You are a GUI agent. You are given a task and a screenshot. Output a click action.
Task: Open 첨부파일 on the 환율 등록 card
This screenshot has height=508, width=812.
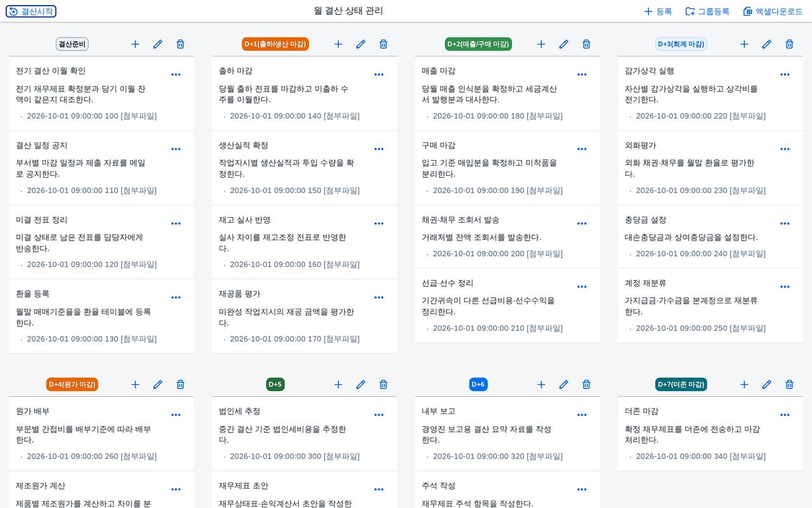pyautogui.click(x=138, y=339)
